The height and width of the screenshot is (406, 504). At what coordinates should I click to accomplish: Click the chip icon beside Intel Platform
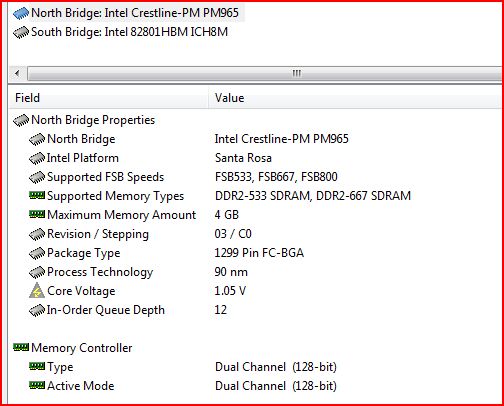[37, 158]
